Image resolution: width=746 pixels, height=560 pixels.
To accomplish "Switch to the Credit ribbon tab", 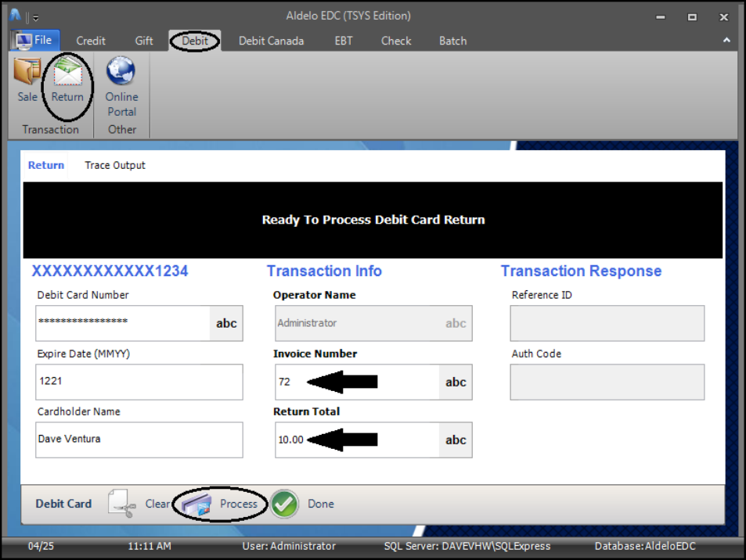I will point(91,41).
